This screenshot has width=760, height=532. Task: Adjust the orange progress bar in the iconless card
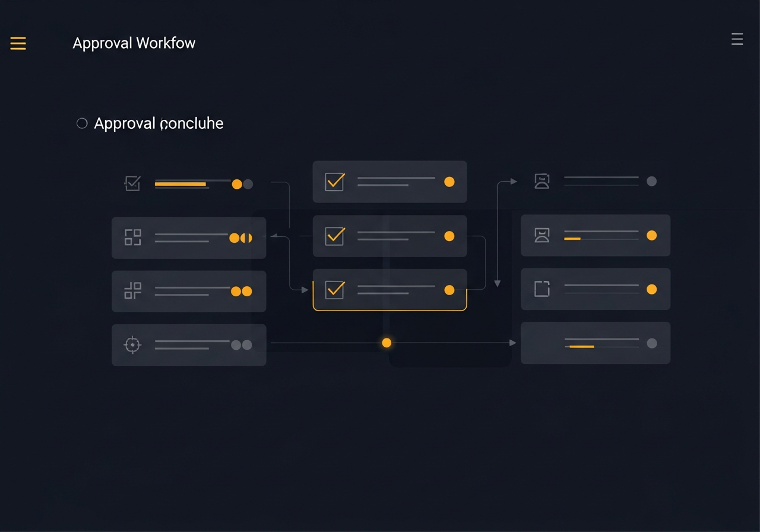(x=582, y=346)
